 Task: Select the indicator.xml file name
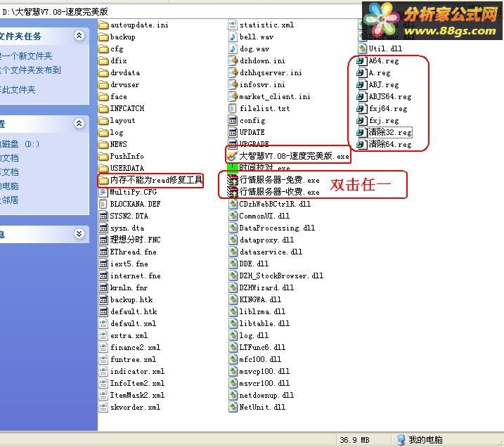(x=137, y=372)
